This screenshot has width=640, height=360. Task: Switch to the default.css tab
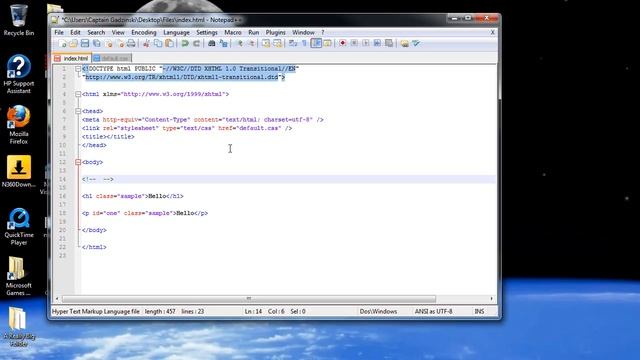pyautogui.click(x=111, y=58)
